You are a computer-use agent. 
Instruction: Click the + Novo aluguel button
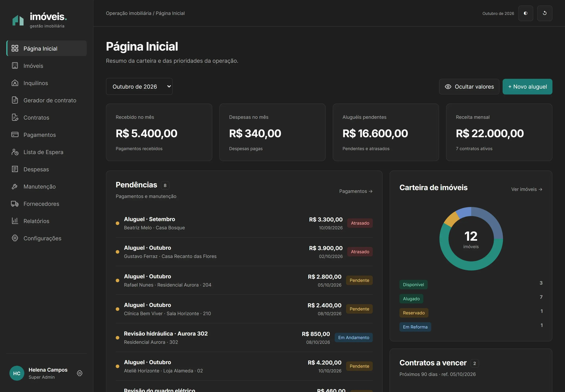click(x=527, y=86)
